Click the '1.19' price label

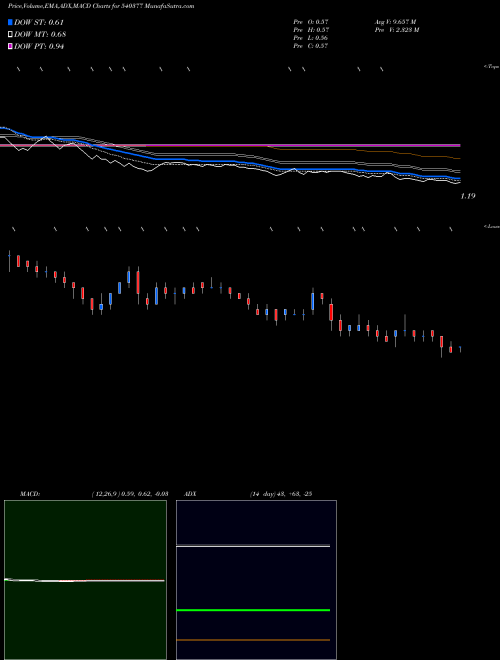point(468,196)
